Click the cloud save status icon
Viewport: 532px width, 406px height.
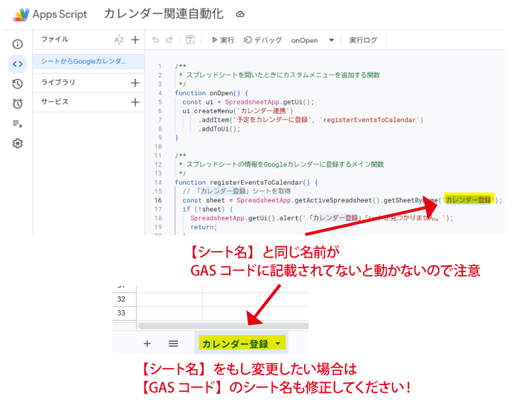240,14
